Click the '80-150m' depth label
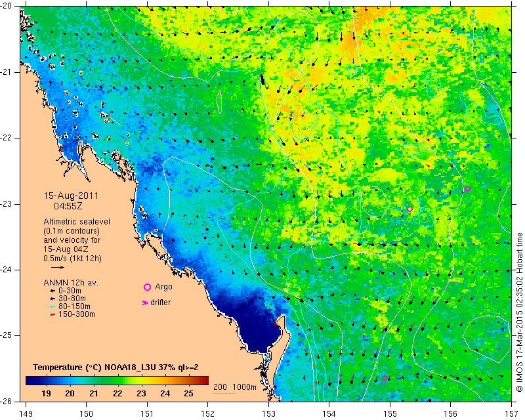Viewport: 525px width, 420px height. (74, 306)
